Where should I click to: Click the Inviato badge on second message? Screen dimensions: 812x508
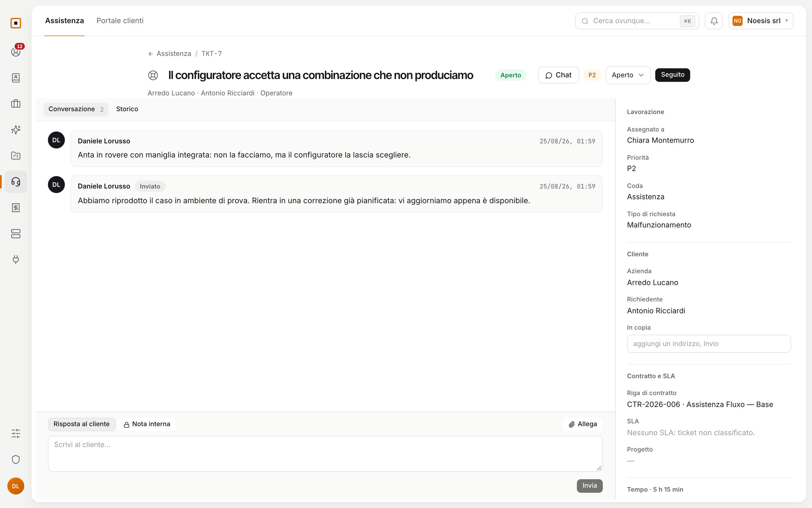point(150,186)
